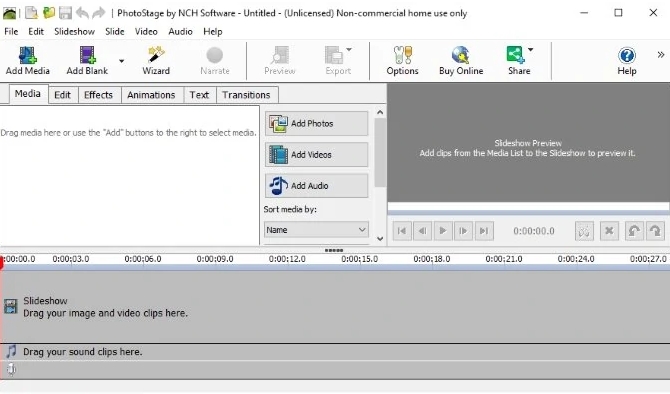Click the preview seek progress bar

pyautogui.click(x=529, y=208)
